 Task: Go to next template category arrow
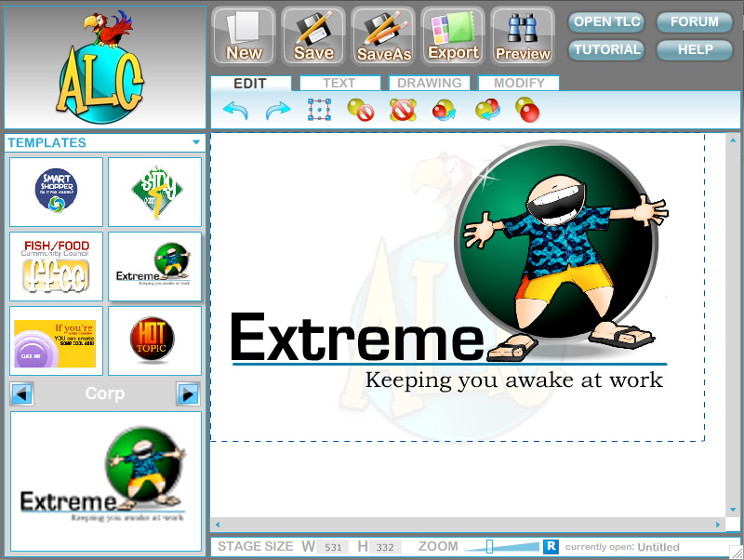tap(189, 393)
